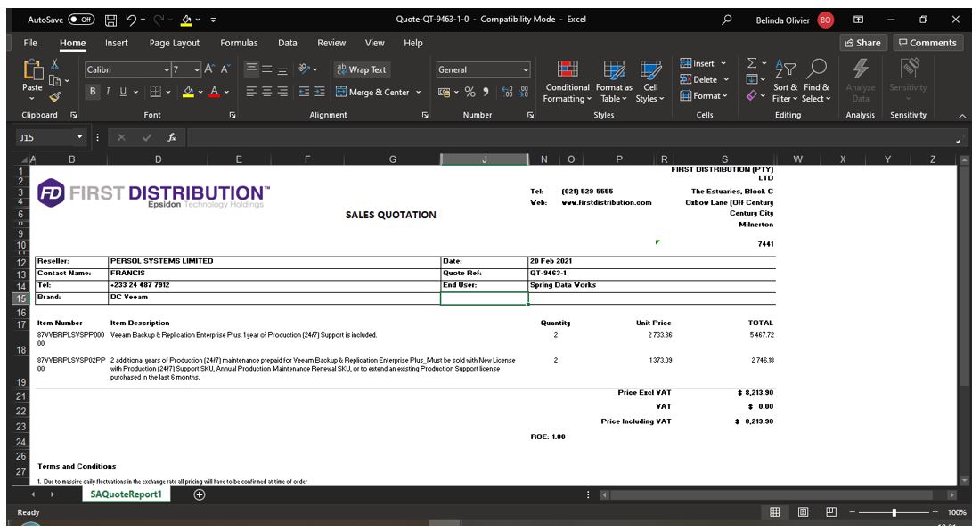The height and width of the screenshot is (531, 980).
Task: Switch to the Formulas tab
Action: tap(239, 43)
